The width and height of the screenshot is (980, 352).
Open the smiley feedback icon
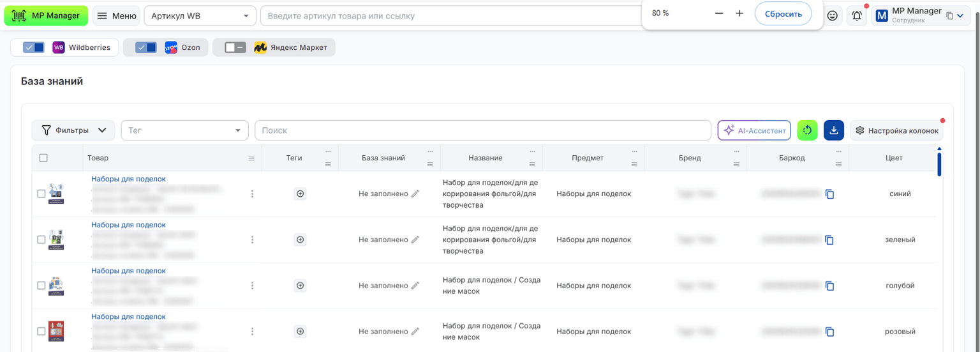832,16
